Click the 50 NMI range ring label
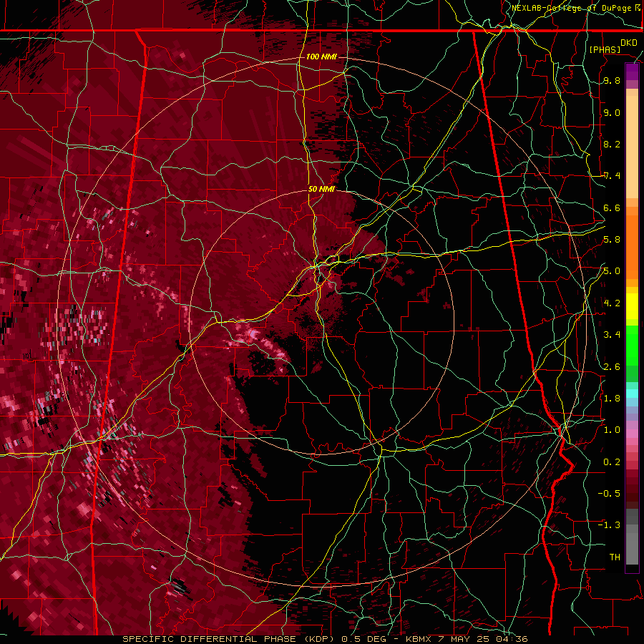The width and height of the screenshot is (644, 644). click(321, 189)
